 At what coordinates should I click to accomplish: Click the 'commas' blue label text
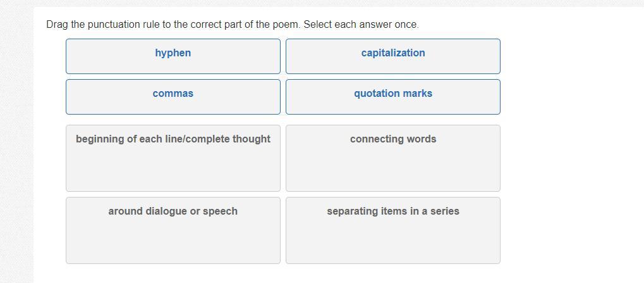tap(173, 94)
